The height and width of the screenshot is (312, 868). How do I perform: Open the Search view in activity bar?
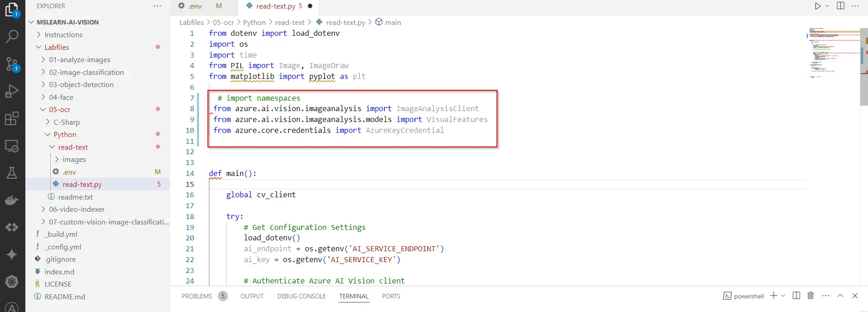pos(12,36)
